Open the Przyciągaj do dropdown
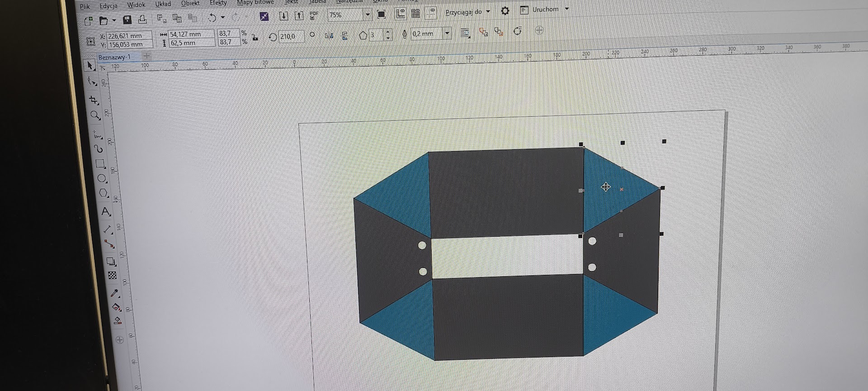Screen dimensions: 868x391 (488, 11)
